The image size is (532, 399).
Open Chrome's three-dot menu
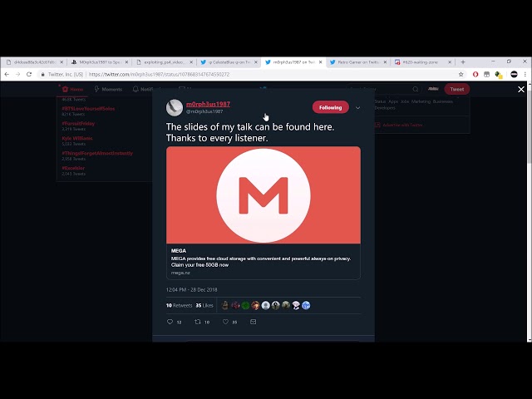pos(525,74)
